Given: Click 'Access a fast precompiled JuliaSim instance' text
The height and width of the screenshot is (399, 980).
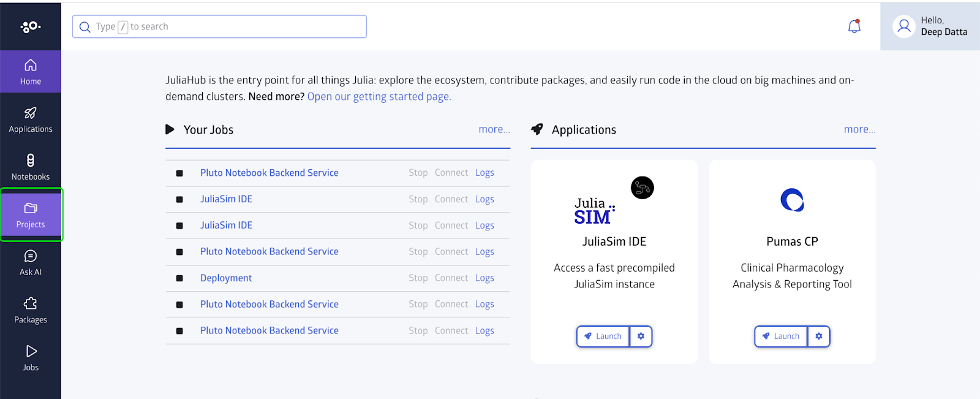Looking at the screenshot, I should (614, 276).
